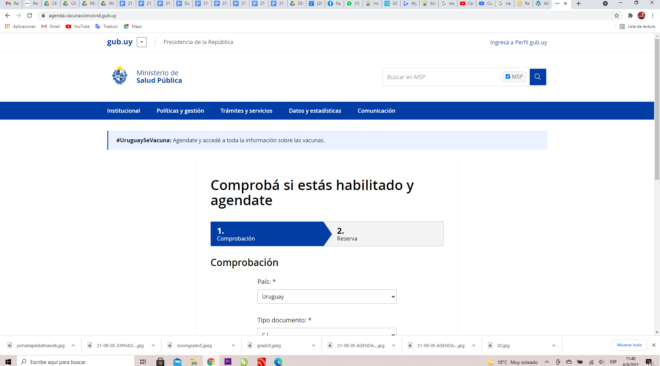Open the Comunicación menu
The image size is (660, 366).
click(376, 111)
